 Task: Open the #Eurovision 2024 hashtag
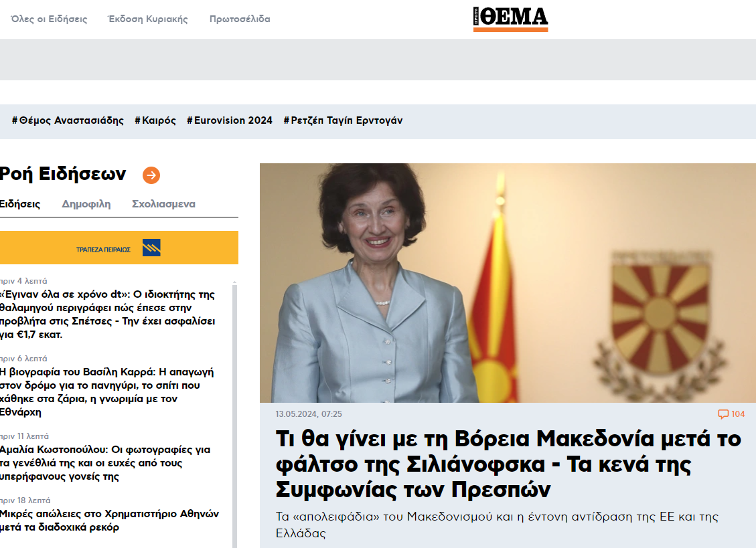click(230, 120)
